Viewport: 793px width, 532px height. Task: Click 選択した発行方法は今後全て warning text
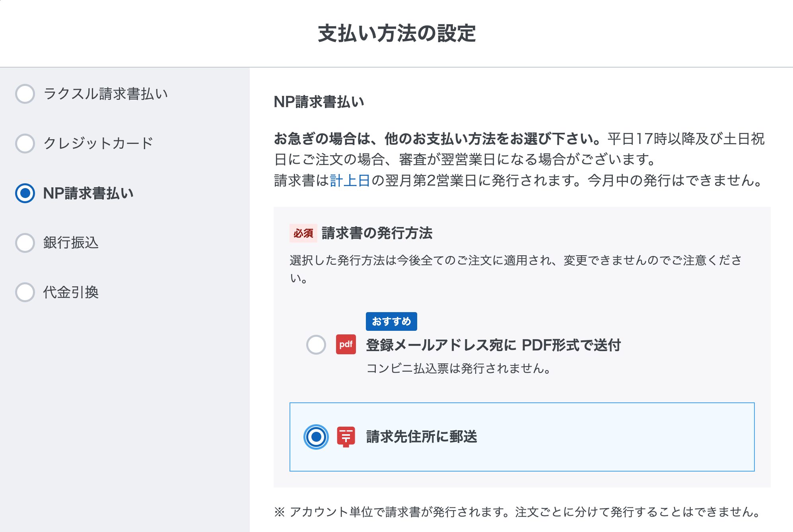coord(515,269)
